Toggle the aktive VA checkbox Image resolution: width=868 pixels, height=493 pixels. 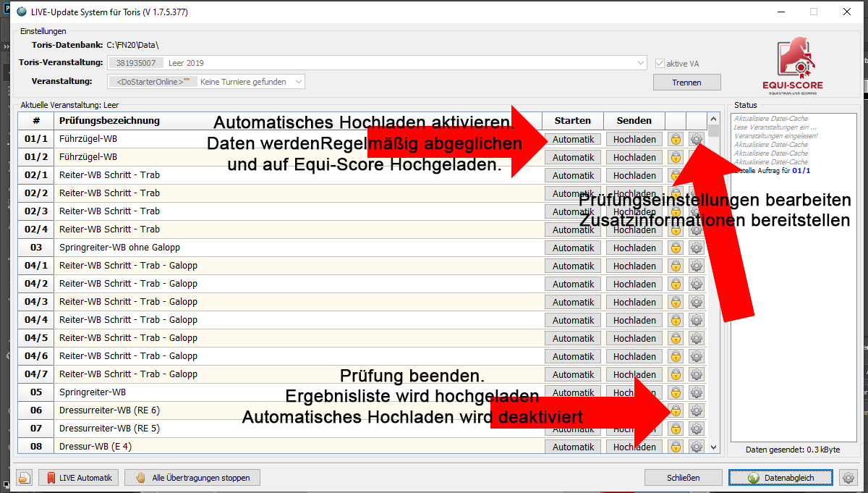(x=659, y=64)
